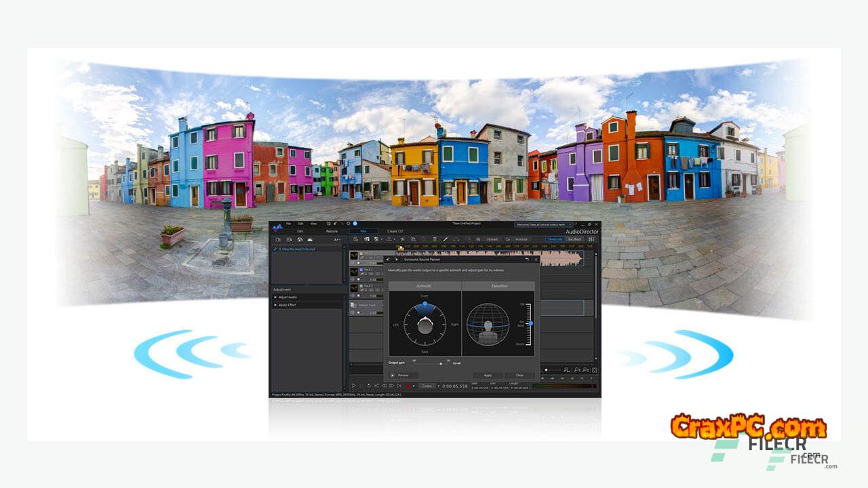Click the fit-to-window zoom icon
Screen dimensions: 868x488
pos(595,370)
